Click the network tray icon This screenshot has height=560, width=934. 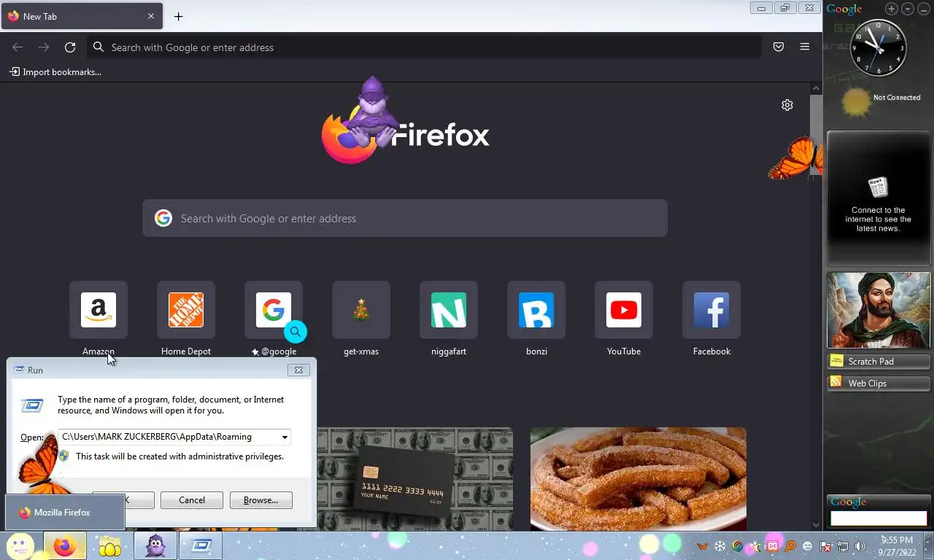coord(843,546)
